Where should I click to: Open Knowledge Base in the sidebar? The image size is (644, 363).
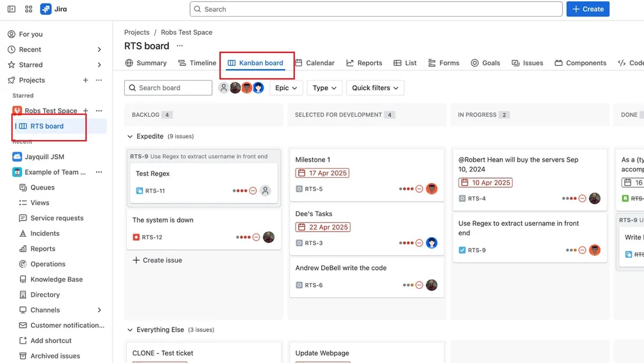56,280
